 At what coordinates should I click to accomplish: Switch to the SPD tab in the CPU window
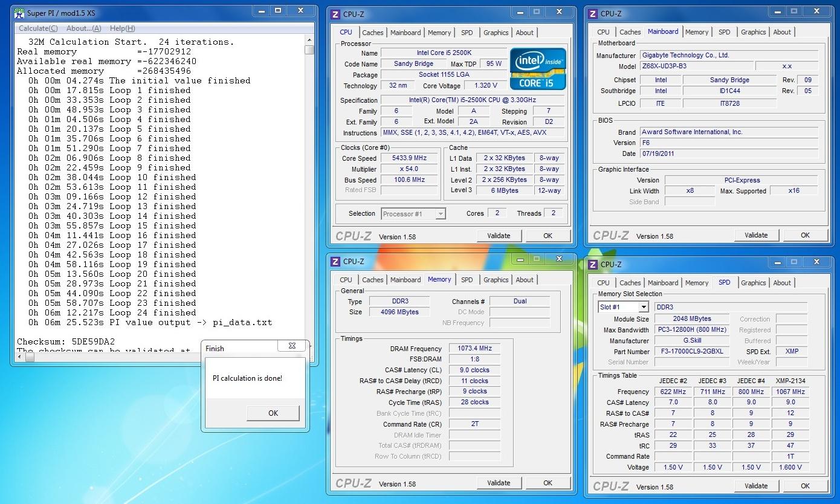(467, 33)
